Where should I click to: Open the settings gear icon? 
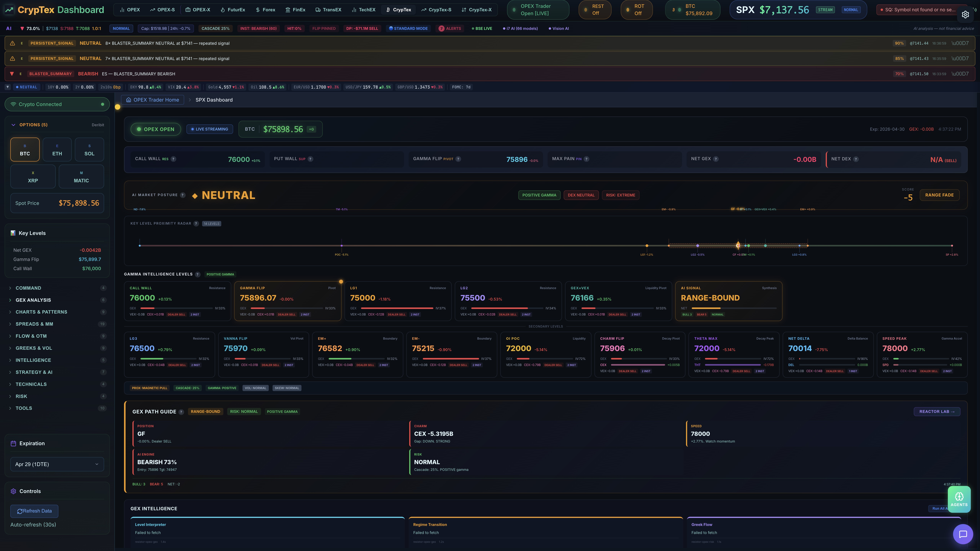965,15
